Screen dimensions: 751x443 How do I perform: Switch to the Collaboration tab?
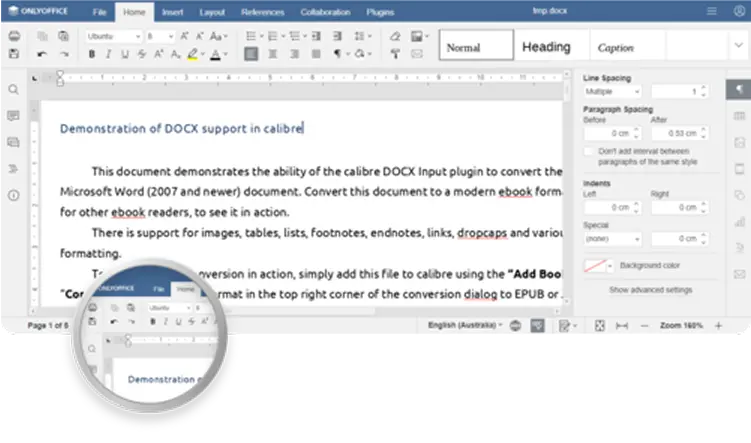pos(325,12)
